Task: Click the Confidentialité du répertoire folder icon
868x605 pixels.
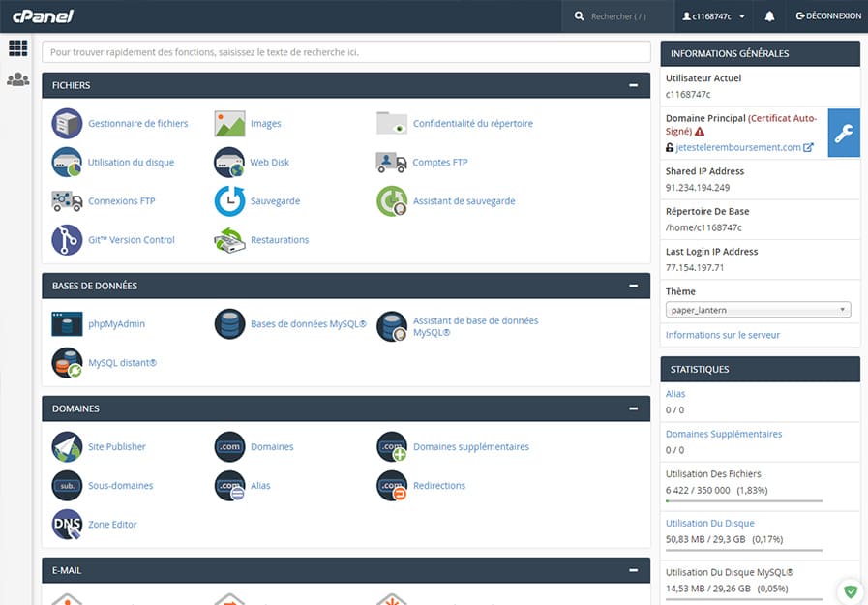Action: pos(392,124)
